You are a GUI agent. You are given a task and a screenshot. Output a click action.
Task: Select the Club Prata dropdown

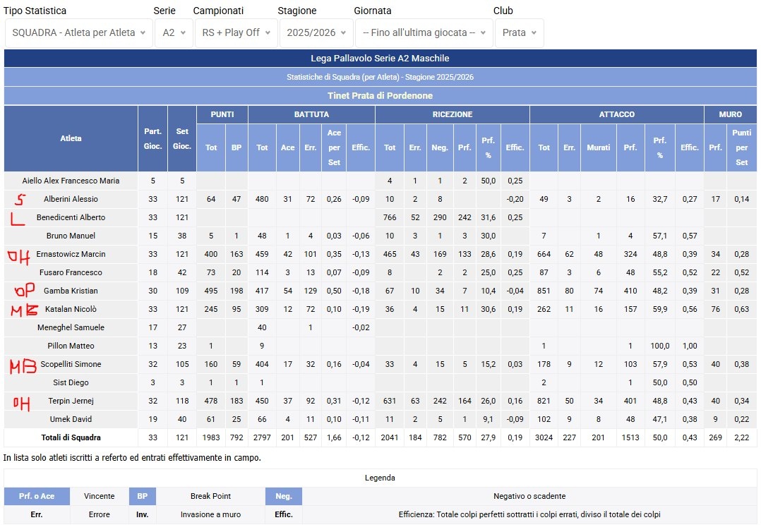[520, 33]
